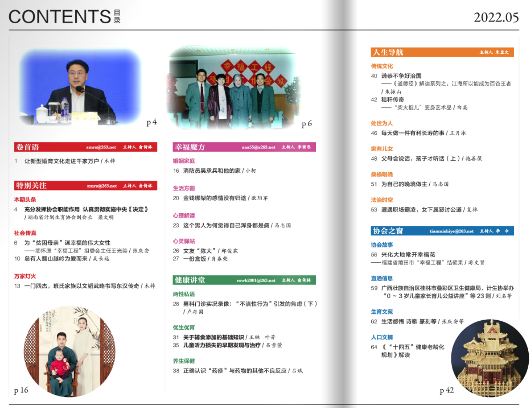Click article 金钱绑架的感情没有归途

(x=214, y=198)
